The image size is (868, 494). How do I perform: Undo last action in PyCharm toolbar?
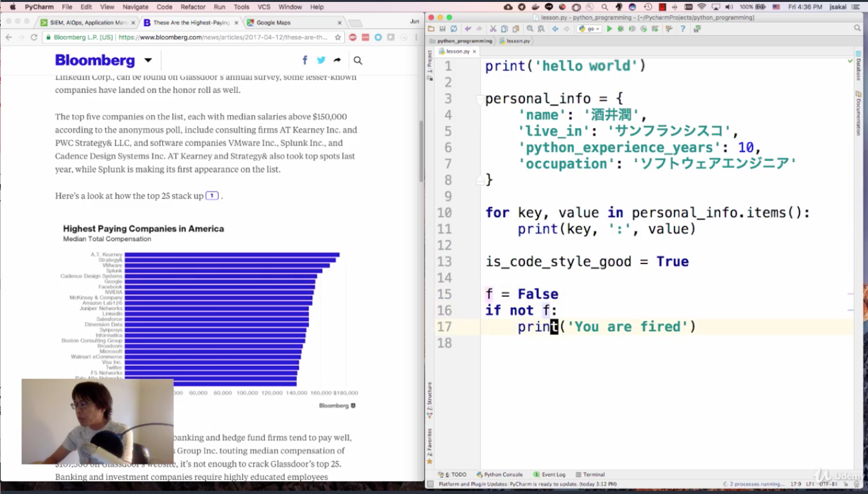click(467, 29)
